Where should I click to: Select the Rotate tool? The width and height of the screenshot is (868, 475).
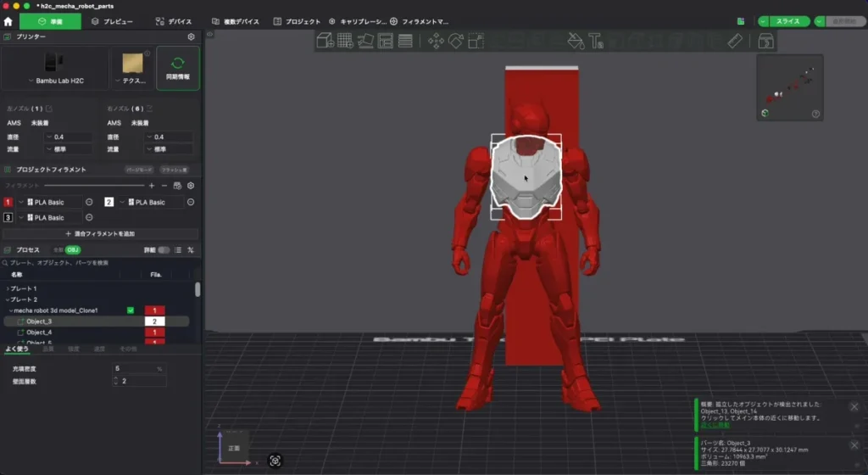(455, 41)
